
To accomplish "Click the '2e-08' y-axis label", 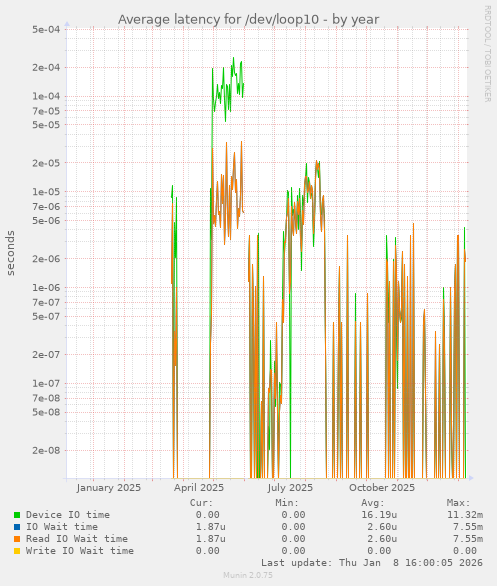I will click(46, 450).
